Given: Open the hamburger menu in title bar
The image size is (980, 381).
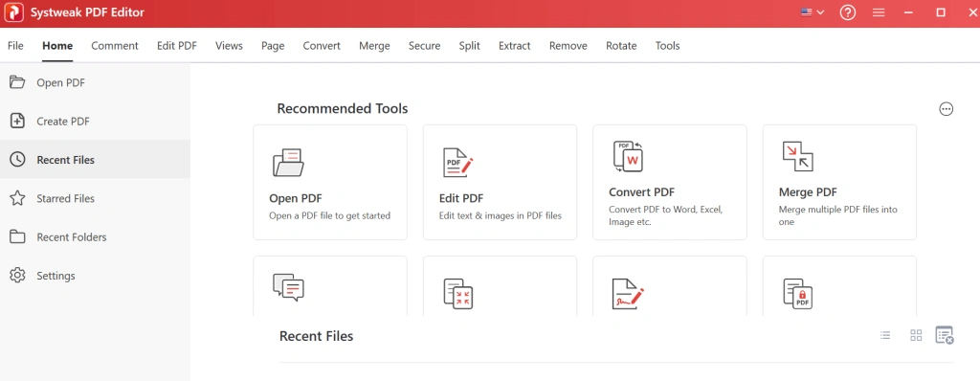Looking at the screenshot, I should 879,12.
